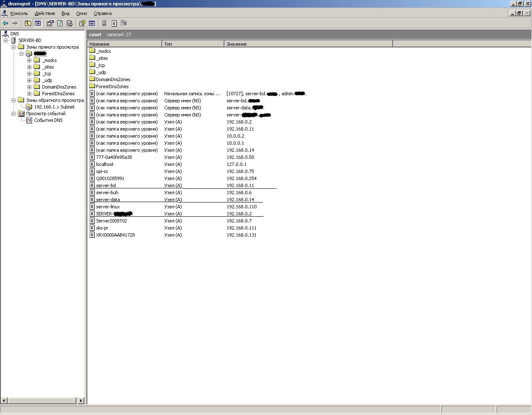The width and height of the screenshot is (532, 415).
Task: Expand the ForestDnsZones tree node
Action: click(29, 94)
